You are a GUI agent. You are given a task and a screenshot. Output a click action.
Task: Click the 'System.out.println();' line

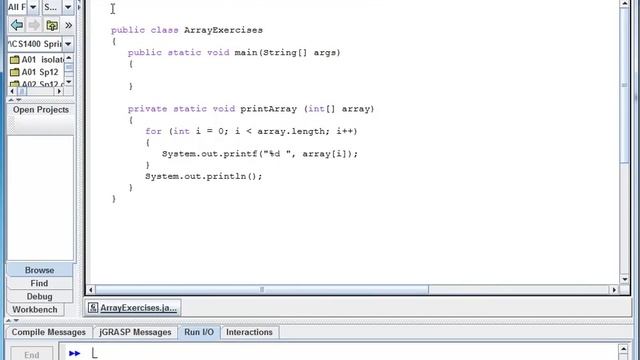point(204,176)
